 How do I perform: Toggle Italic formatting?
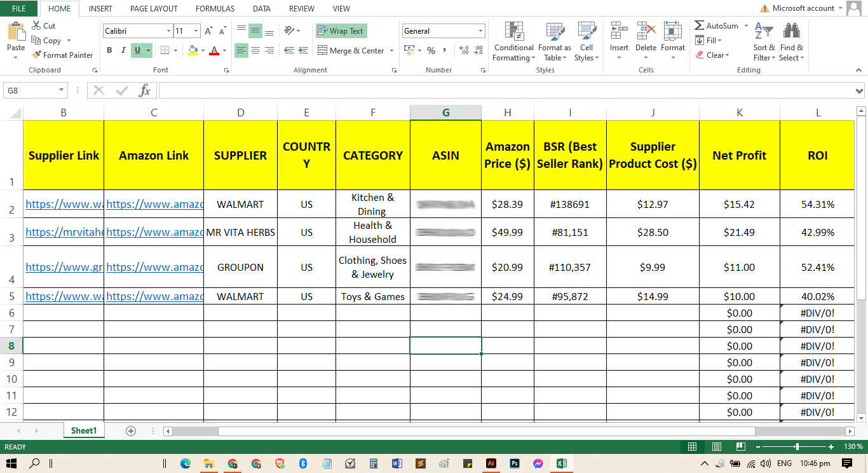[x=123, y=50]
